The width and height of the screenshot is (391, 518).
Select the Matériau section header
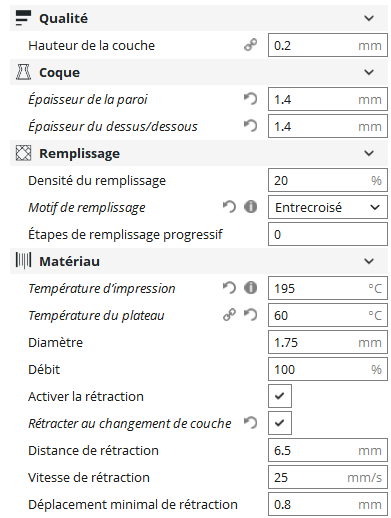point(199,261)
